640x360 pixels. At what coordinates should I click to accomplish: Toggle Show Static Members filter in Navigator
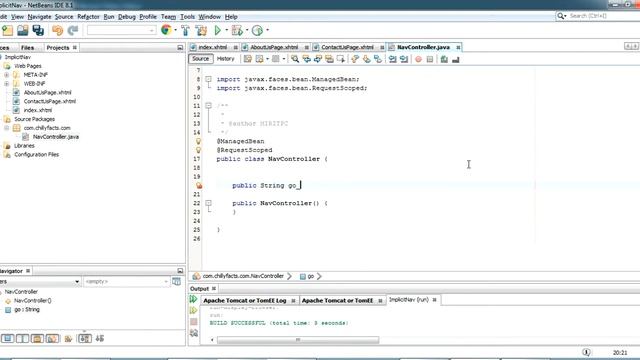(22, 338)
